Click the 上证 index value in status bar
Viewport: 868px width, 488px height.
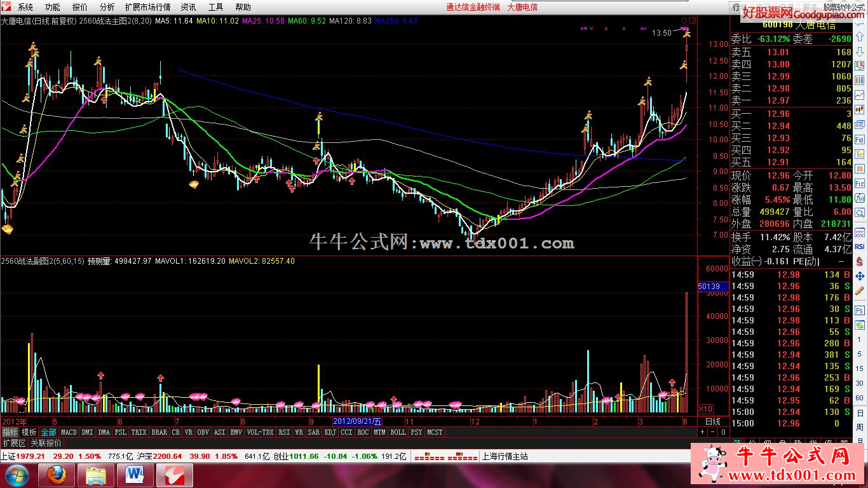point(31,456)
